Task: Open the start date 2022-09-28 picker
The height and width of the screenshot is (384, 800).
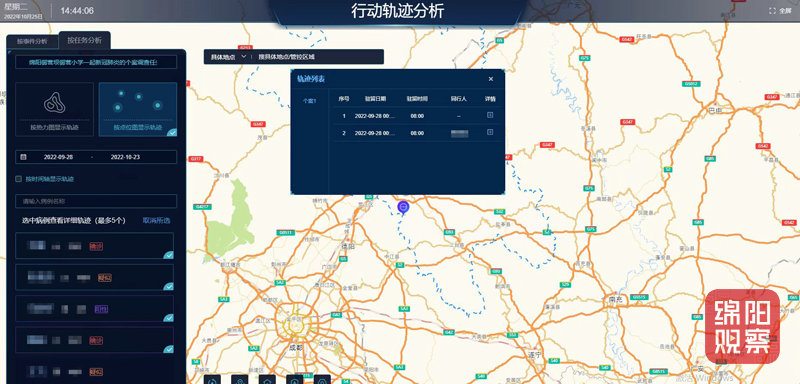Action: click(x=58, y=157)
